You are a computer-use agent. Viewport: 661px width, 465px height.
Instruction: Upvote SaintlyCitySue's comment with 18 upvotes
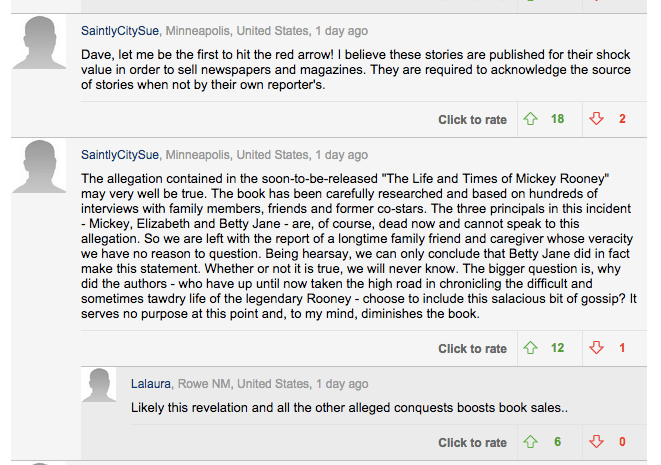click(531, 119)
